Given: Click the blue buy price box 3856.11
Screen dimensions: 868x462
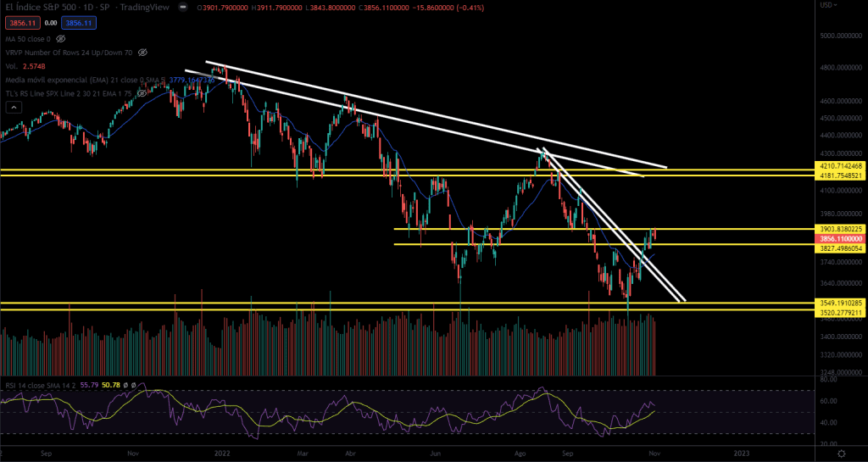Looking at the screenshot, I should (78, 23).
